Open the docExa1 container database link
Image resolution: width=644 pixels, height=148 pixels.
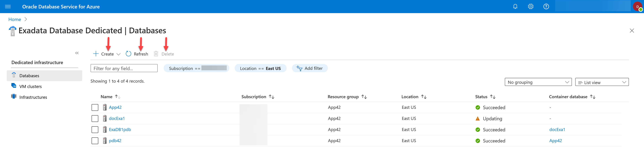[557, 129]
